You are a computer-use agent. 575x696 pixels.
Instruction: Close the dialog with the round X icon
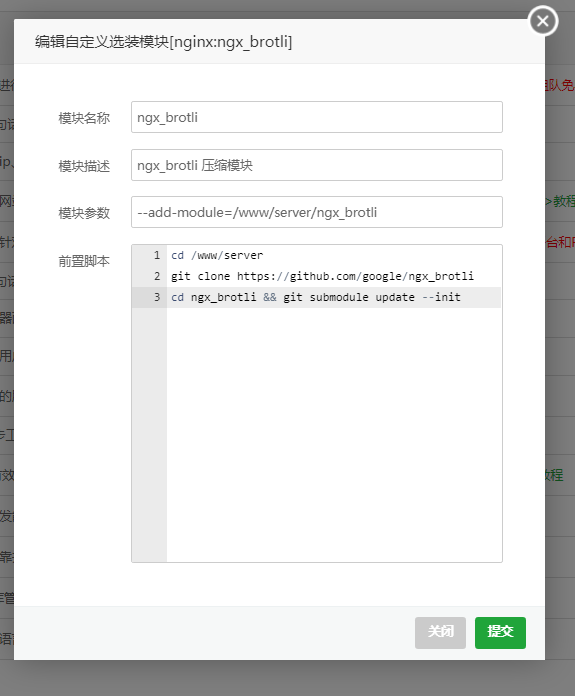point(543,21)
